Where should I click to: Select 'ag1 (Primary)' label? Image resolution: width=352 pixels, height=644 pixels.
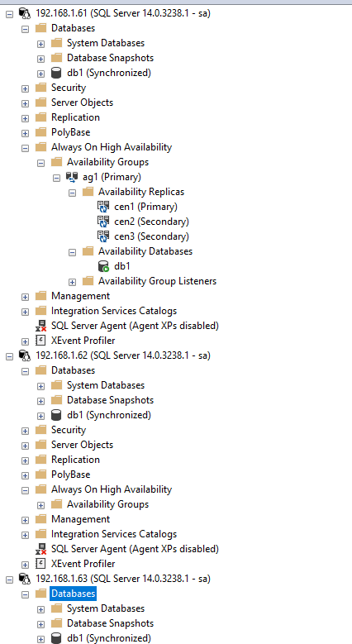coord(112,177)
